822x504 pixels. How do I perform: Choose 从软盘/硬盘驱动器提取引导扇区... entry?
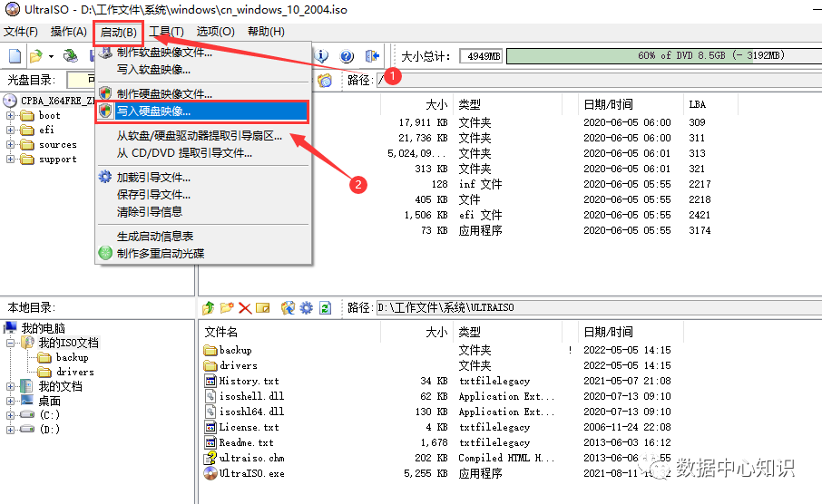203,136
